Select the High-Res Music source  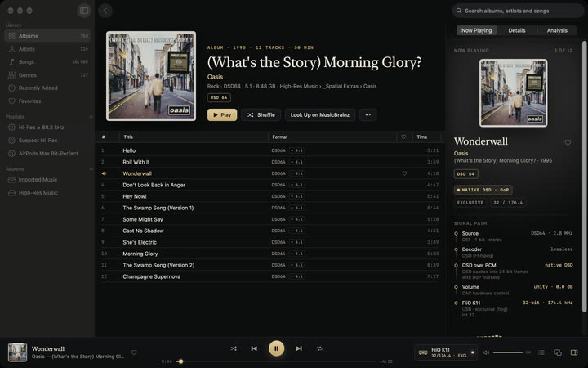pyautogui.click(x=47, y=193)
